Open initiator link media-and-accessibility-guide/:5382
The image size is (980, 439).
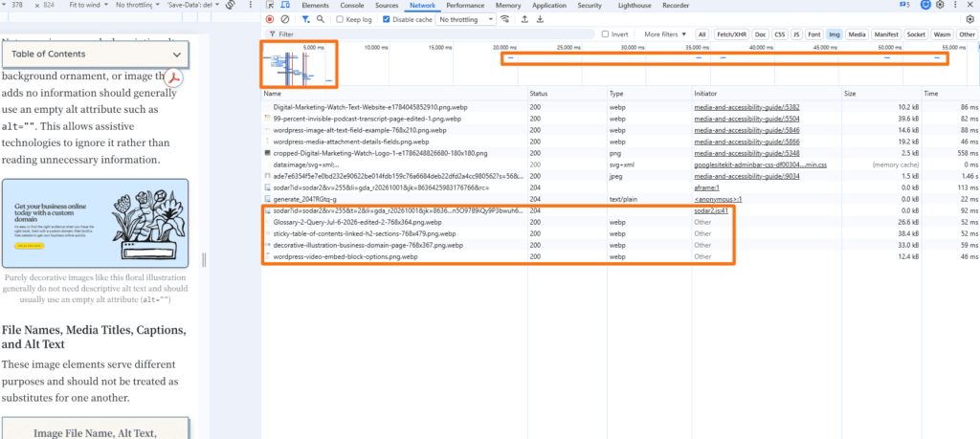pos(746,107)
